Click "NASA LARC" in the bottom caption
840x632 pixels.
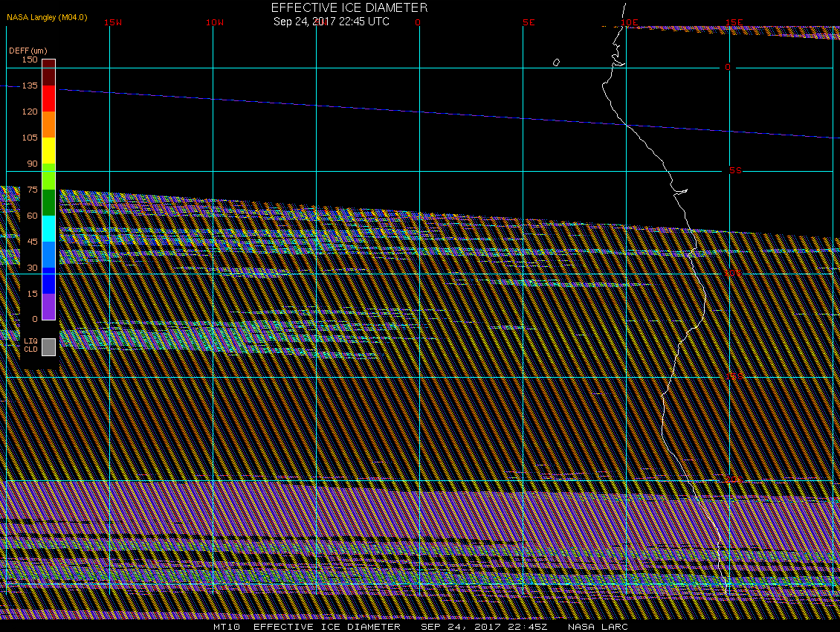(598, 627)
